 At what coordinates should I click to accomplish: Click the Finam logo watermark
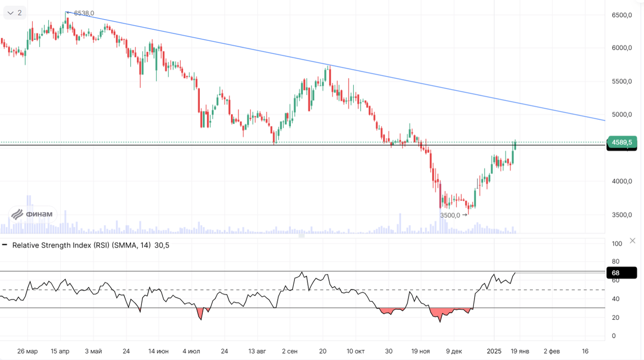click(33, 214)
